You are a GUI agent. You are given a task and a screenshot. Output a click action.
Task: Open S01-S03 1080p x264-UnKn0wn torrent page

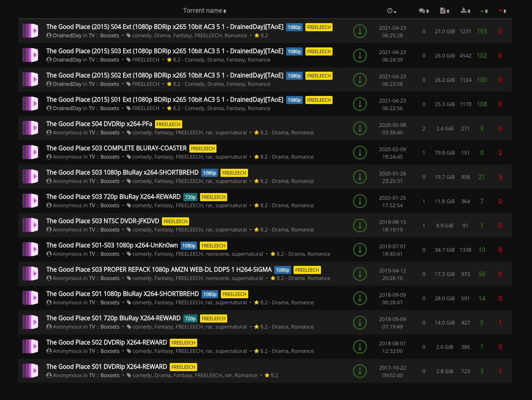pyautogui.click(x=112, y=245)
